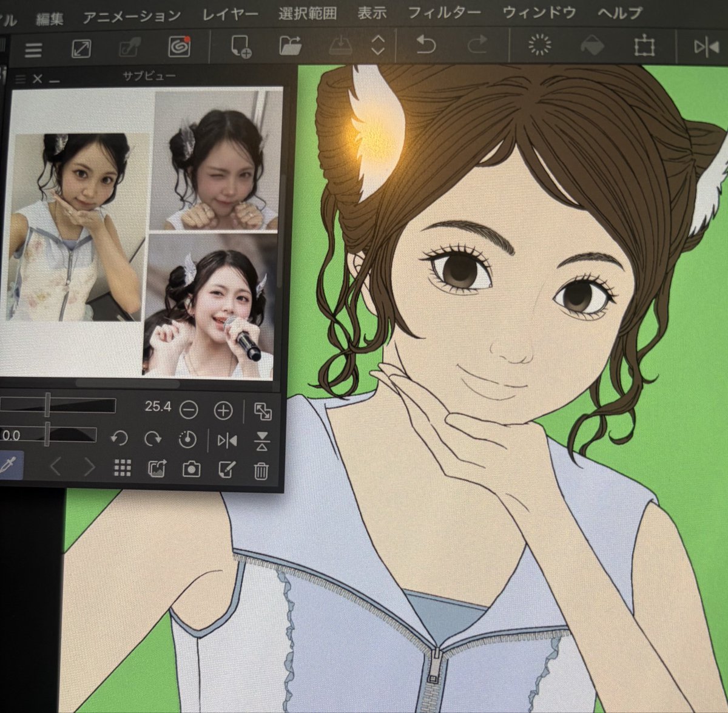Image resolution: width=728 pixels, height=713 pixels.
Task: Click the 25.4 zoom value
Action: click(x=158, y=407)
